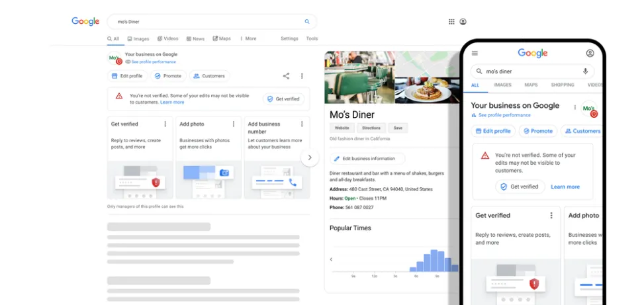Expand the More search filter menu

(248, 38)
